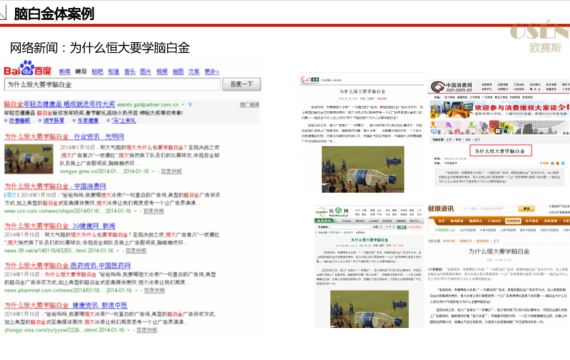
Task: Open the 39健康网 search result title
Action: pos(60,226)
